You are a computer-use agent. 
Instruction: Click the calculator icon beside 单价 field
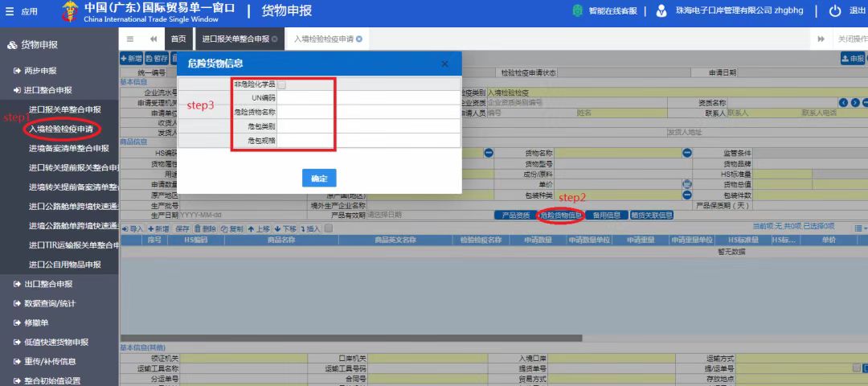tap(687, 184)
